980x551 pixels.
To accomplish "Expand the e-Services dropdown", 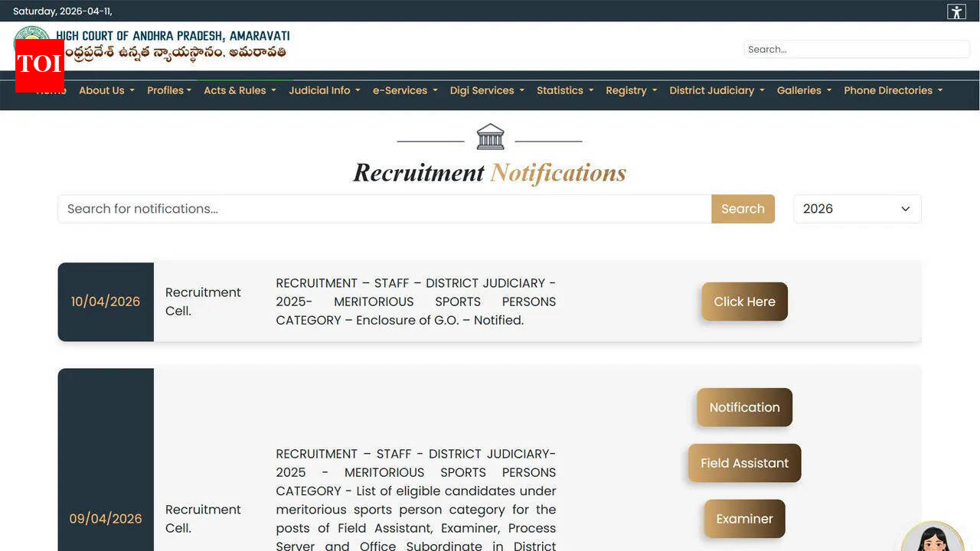I will coord(404,90).
